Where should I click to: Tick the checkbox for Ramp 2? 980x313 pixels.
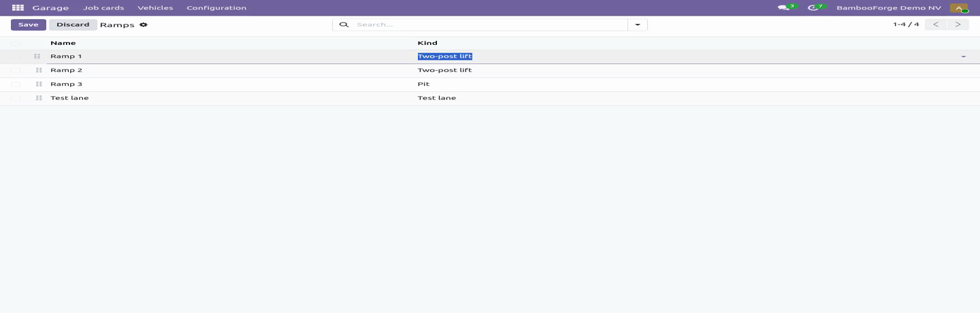click(16, 70)
